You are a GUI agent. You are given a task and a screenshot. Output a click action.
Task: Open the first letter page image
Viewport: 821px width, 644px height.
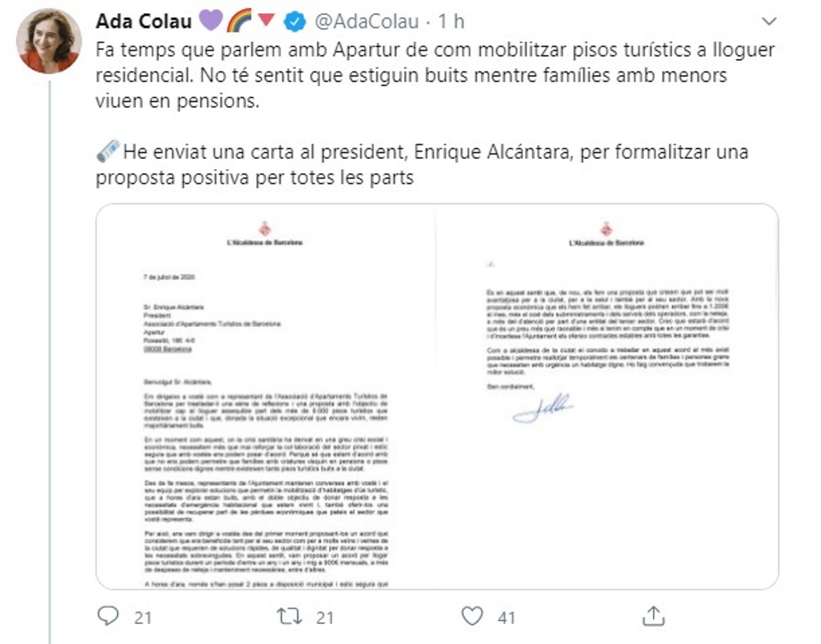click(x=265, y=396)
